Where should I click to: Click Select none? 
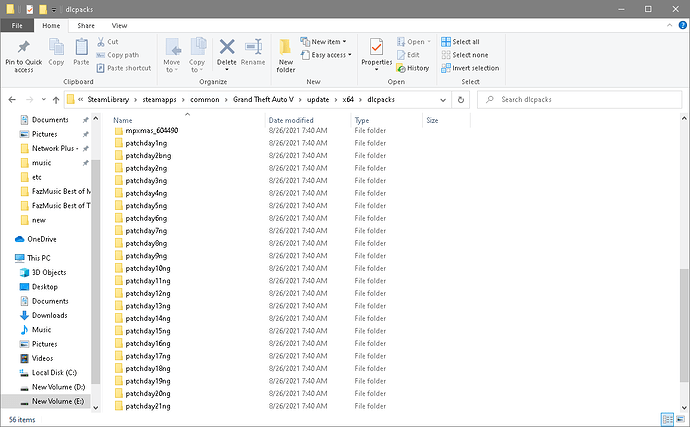465,55
